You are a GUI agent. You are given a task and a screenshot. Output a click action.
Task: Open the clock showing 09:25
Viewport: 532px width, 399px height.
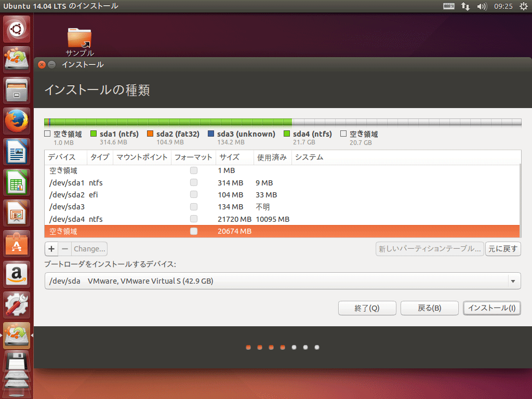[x=503, y=6]
